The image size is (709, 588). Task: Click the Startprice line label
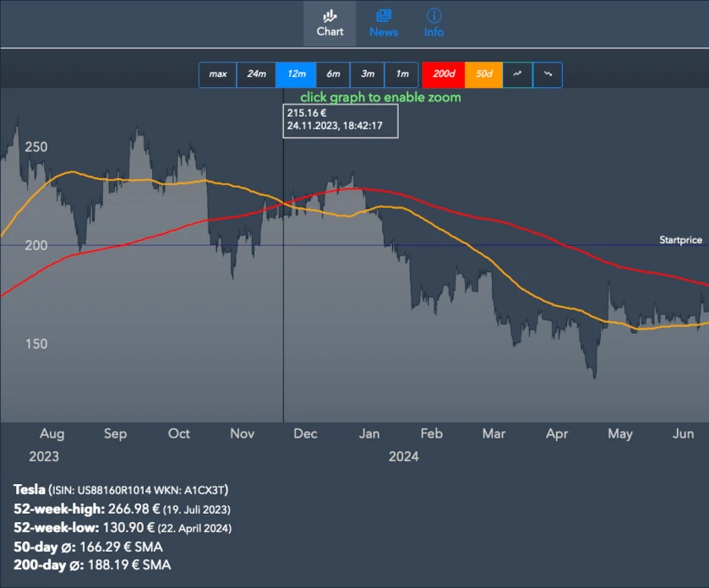tap(680, 240)
